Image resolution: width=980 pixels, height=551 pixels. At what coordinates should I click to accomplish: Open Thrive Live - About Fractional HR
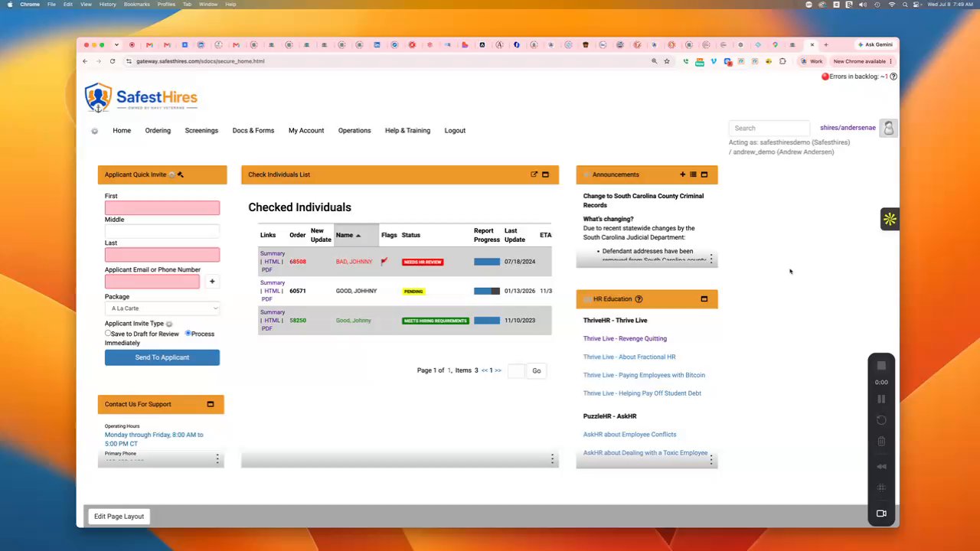629,357
